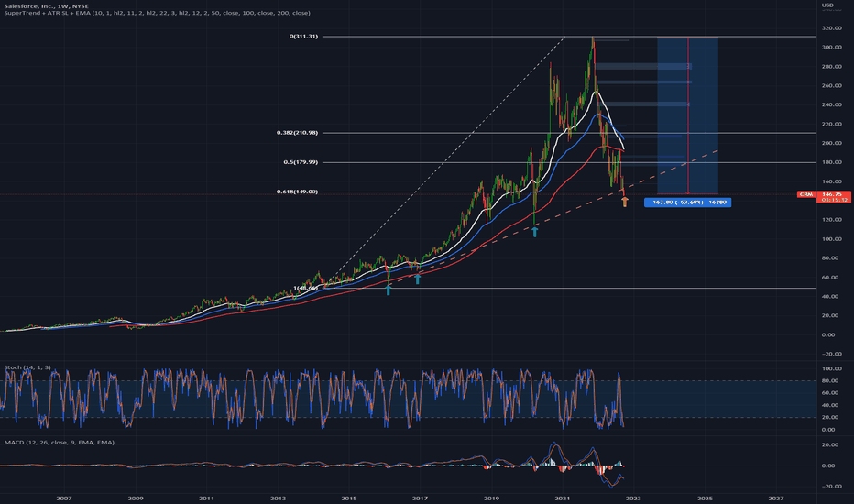Select the CRM ticker price tag
The image size is (854, 504).
point(806,194)
